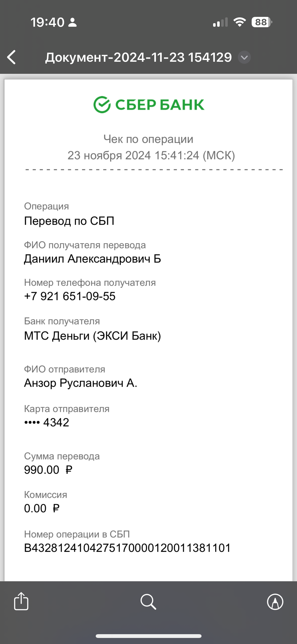Tap the recipient name Даниил Александрович Б
297x644 pixels.
coord(92,259)
